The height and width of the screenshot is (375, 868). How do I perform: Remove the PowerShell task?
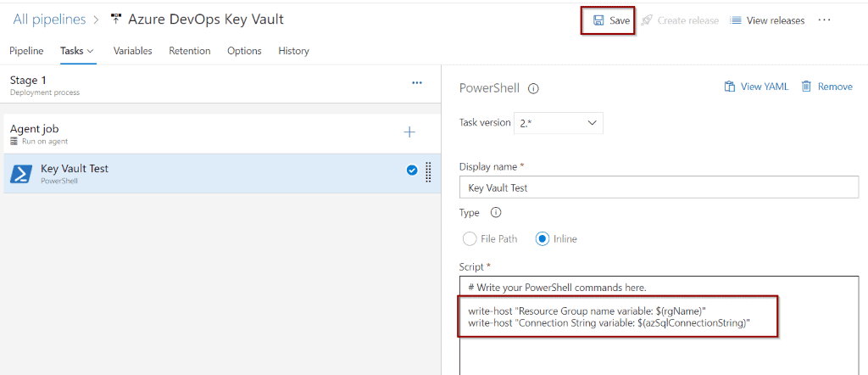click(827, 87)
